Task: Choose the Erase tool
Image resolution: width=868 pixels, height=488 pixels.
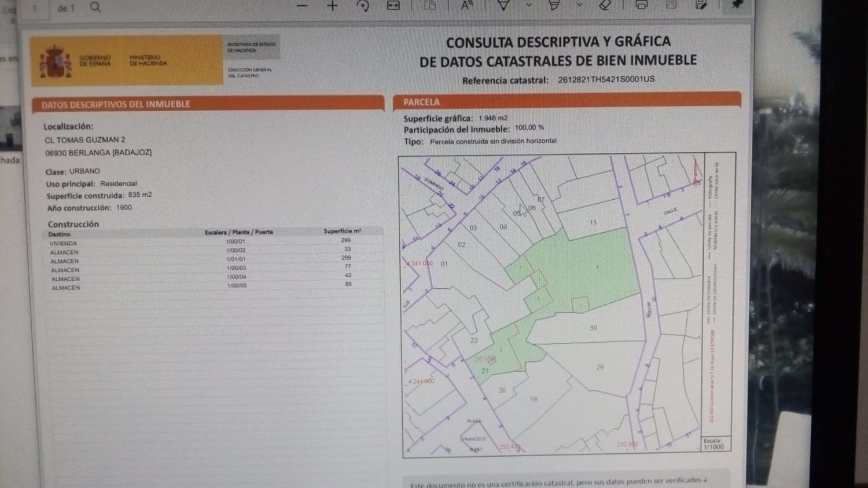Action: click(x=605, y=6)
